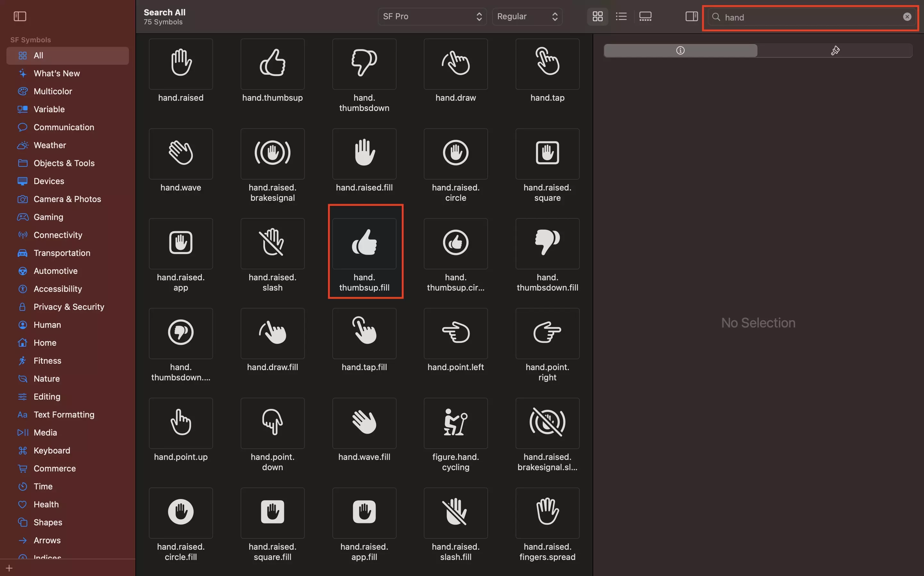Expand the Accessibility category
This screenshot has width=924, height=576.
point(57,289)
